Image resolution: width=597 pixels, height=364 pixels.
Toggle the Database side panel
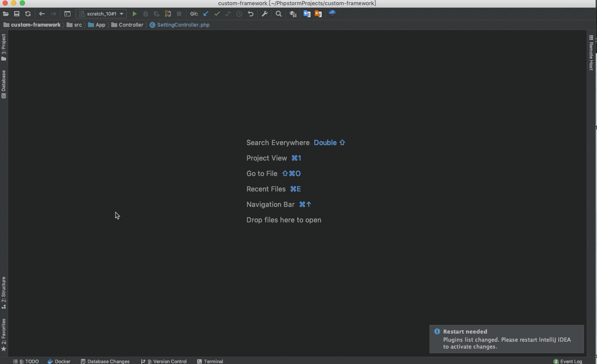(4, 84)
